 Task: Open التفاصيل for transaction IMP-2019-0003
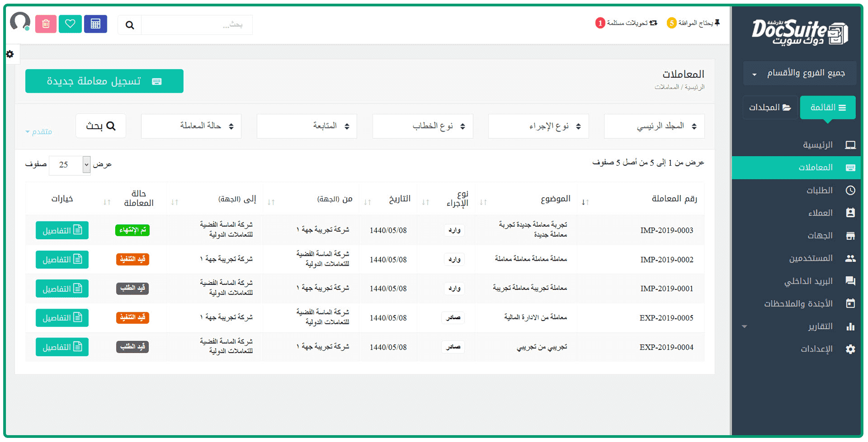tap(62, 231)
